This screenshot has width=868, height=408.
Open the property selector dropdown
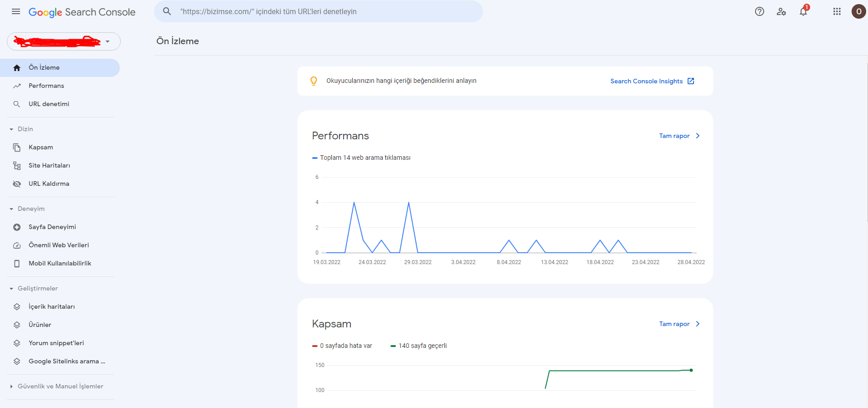click(x=64, y=41)
